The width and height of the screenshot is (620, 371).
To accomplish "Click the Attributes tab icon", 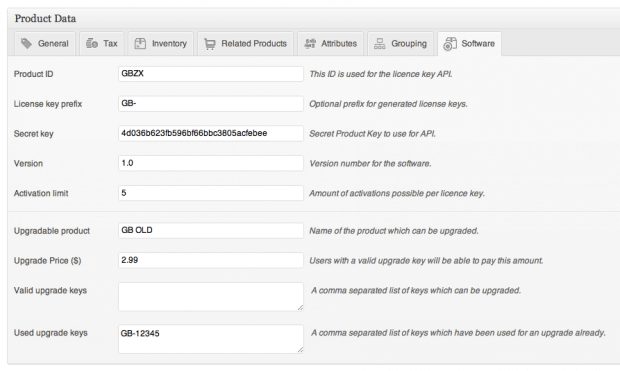I will 310,44.
